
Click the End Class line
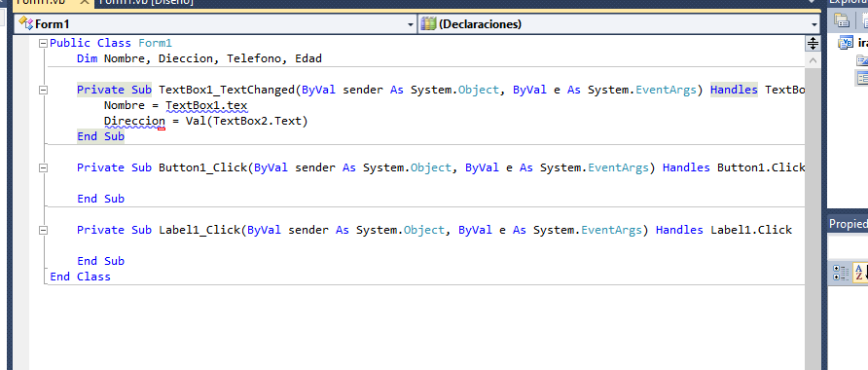point(80,277)
